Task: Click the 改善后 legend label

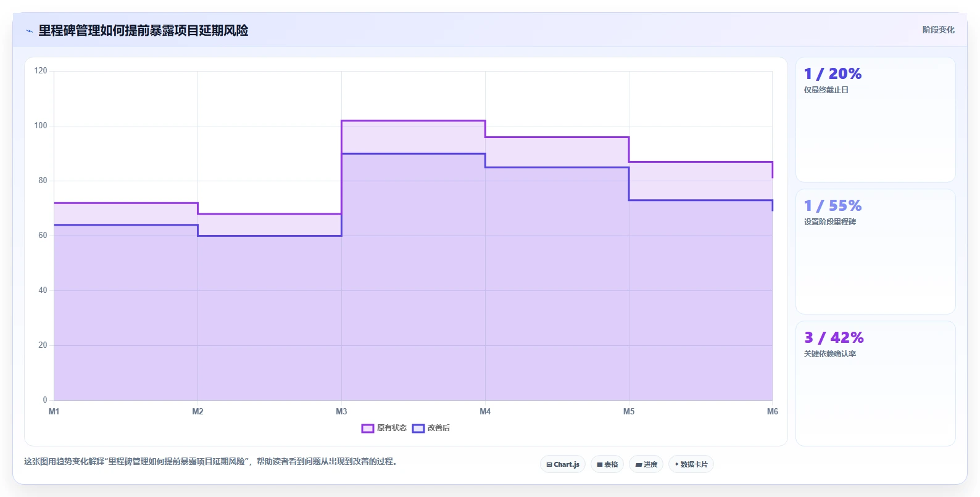Action: [x=439, y=428]
